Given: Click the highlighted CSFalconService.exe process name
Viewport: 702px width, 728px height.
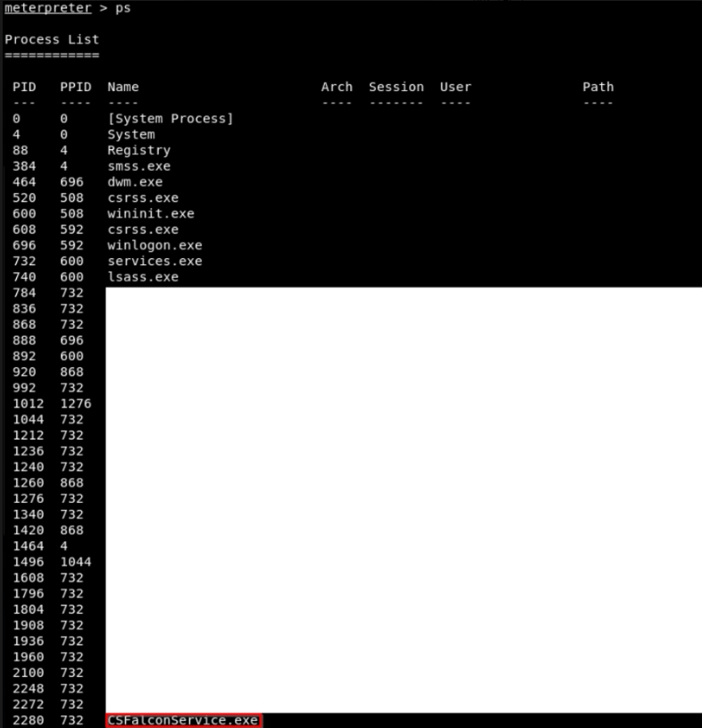Looking at the screenshot, I should [183, 720].
